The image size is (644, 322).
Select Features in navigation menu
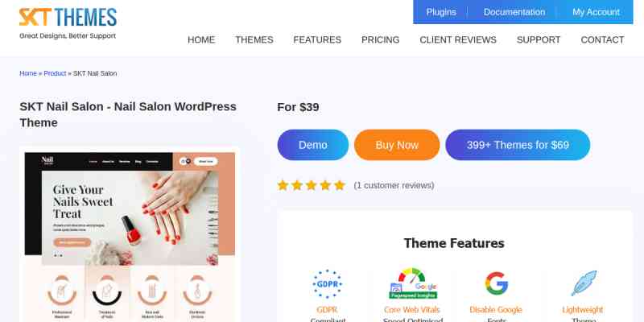[x=317, y=39]
